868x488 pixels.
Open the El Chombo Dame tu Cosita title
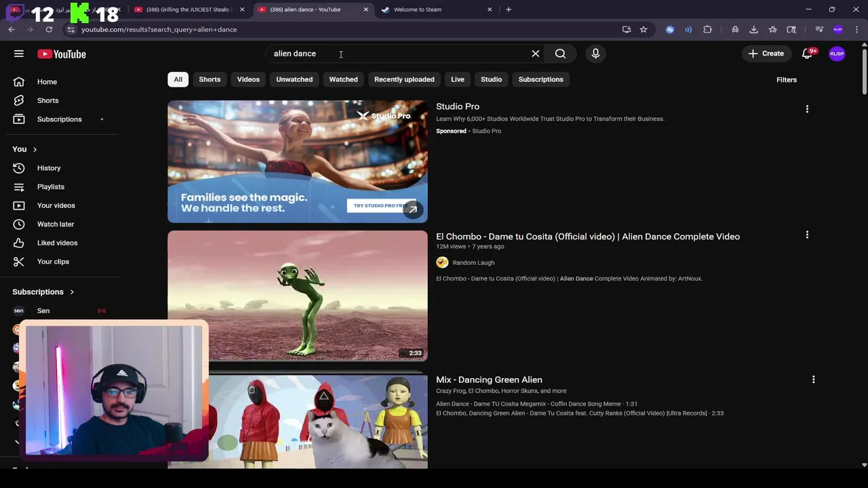tap(588, 237)
